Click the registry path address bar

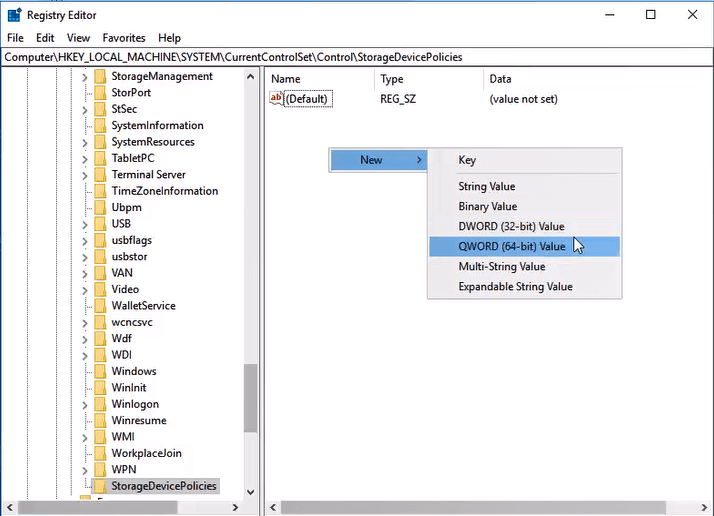(356, 57)
